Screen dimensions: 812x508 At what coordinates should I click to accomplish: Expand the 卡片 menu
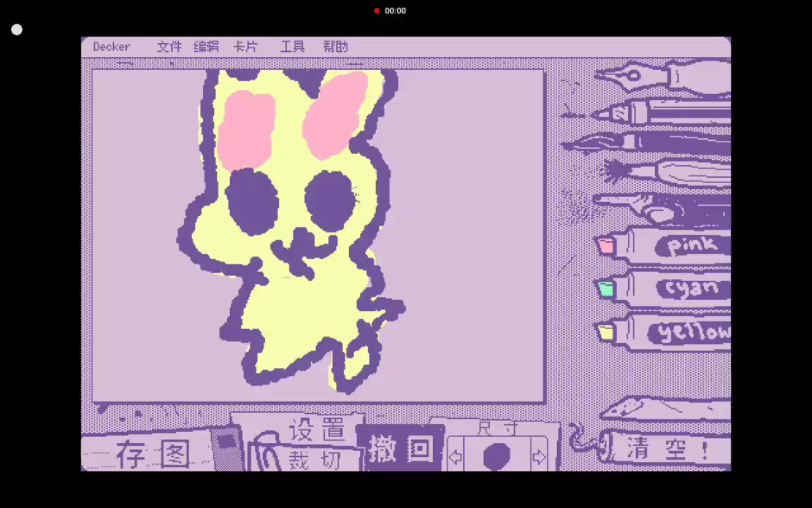[x=245, y=47]
